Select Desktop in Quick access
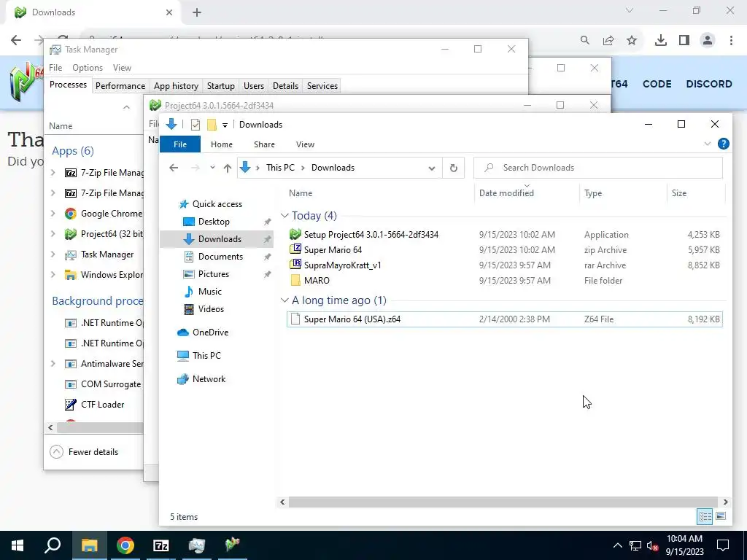Image resolution: width=747 pixels, height=560 pixels. pos(214,222)
